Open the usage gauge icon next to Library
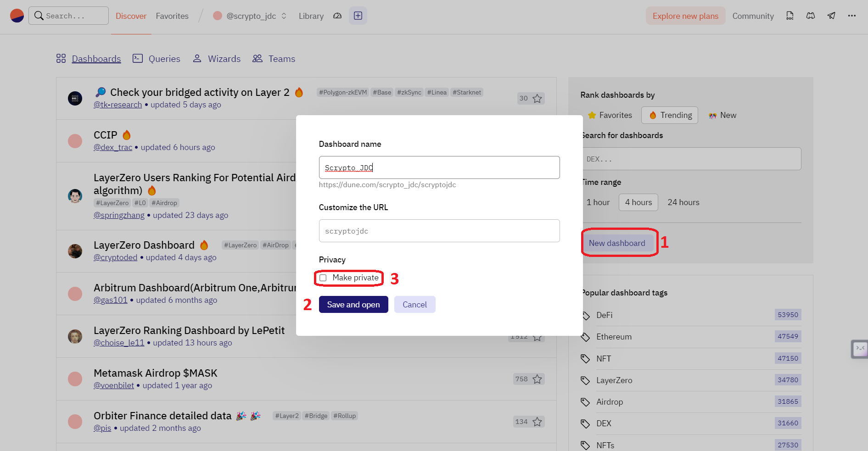The width and height of the screenshot is (868, 451). pos(337,16)
